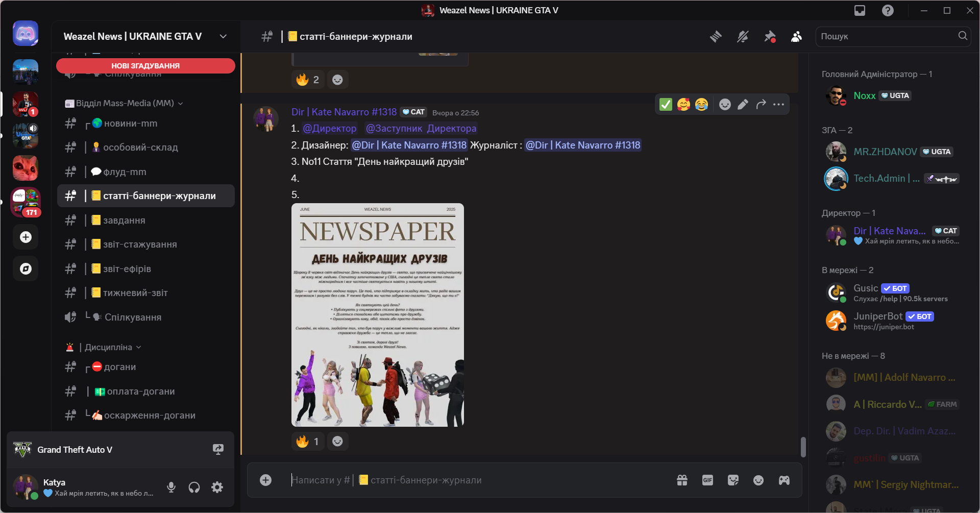Collapse the Дисципліна category
The width and height of the screenshot is (980, 513).
tap(104, 347)
